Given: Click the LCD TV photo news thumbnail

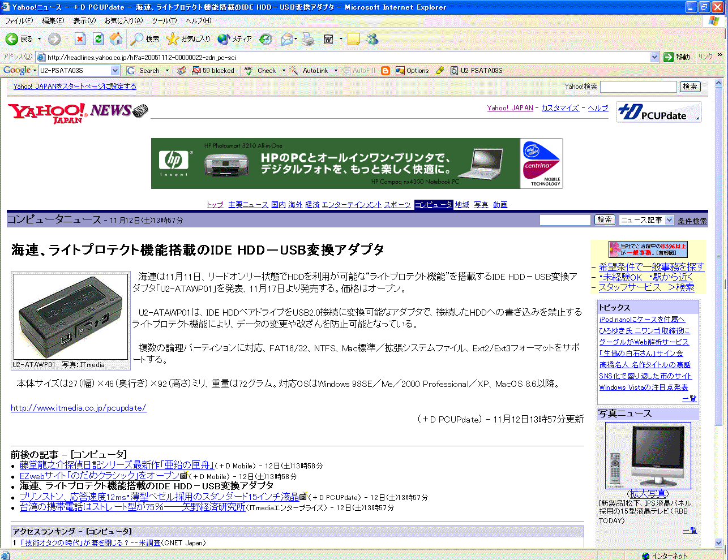Looking at the screenshot, I should [648, 456].
